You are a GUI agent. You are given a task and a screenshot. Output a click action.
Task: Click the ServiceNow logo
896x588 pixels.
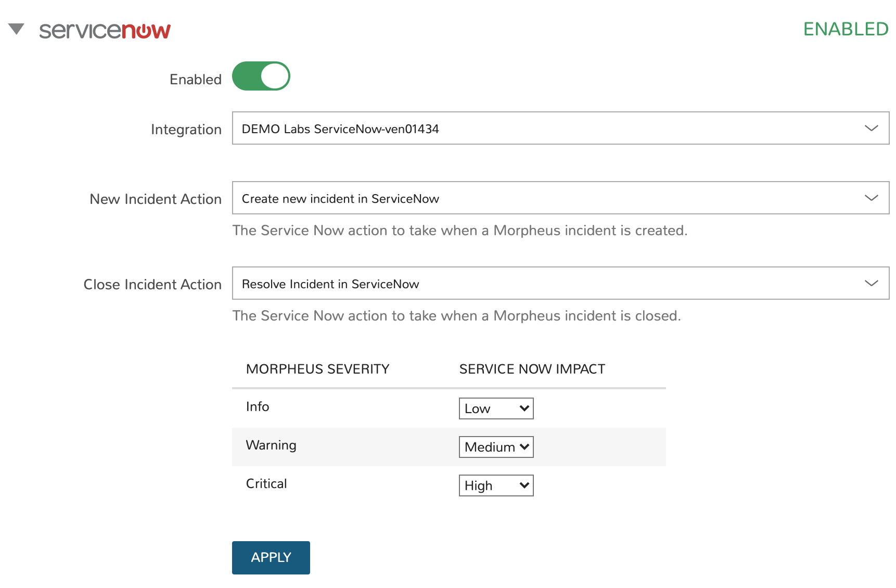coord(105,30)
